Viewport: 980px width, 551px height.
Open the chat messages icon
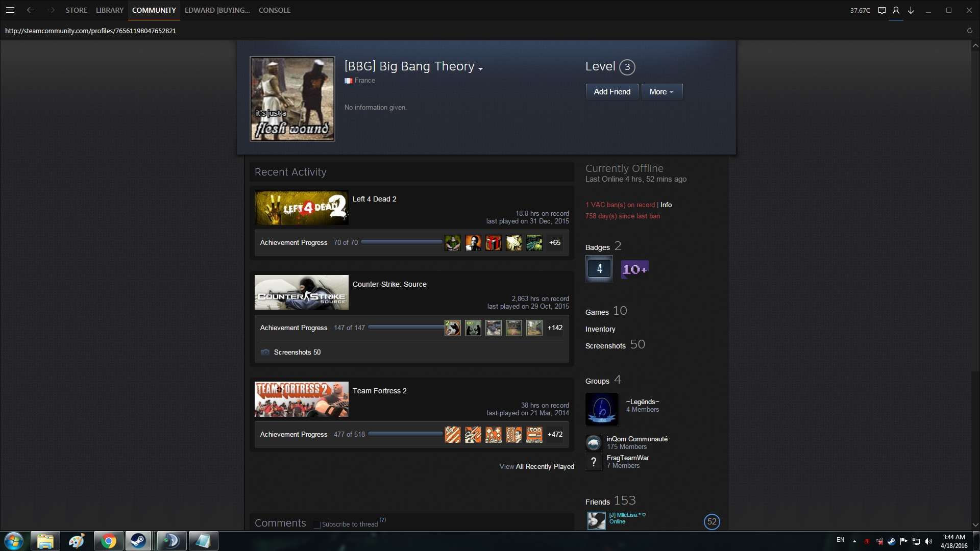click(x=881, y=10)
